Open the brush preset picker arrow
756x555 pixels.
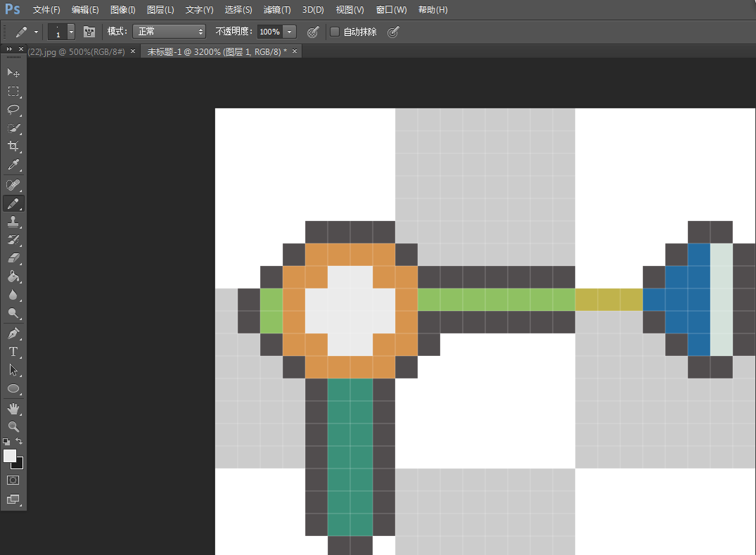[71, 32]
